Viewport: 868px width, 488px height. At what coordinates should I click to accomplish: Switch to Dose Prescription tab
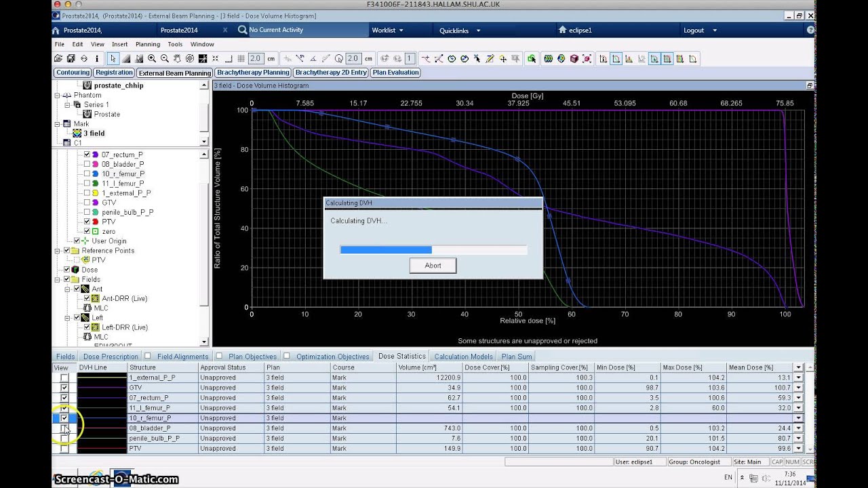[111, 357]
